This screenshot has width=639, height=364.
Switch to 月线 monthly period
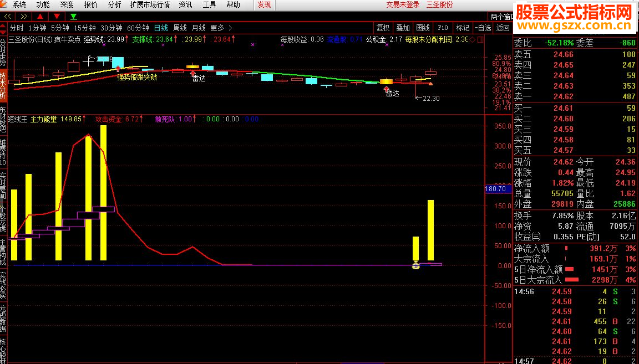click(199, 28)
